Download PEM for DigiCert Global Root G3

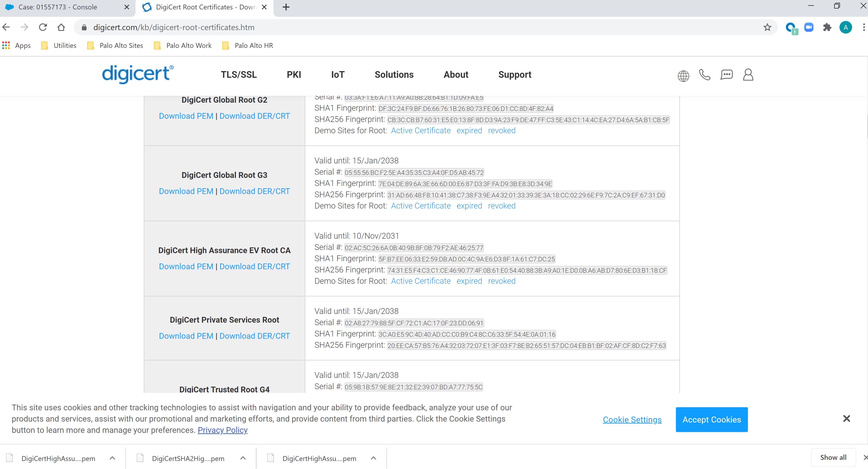[186, 191]
